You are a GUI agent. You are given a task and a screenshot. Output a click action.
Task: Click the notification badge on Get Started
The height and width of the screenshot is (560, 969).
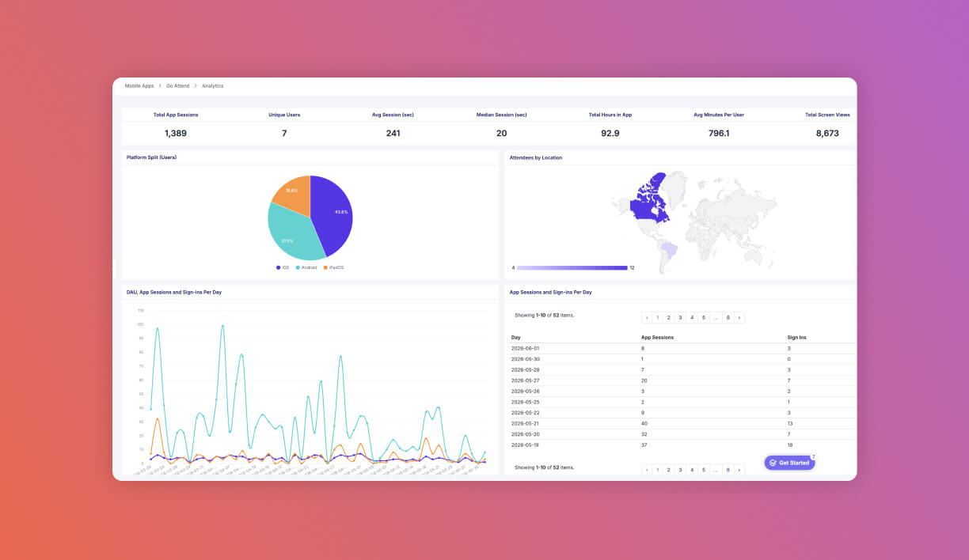tap(813, 457)
